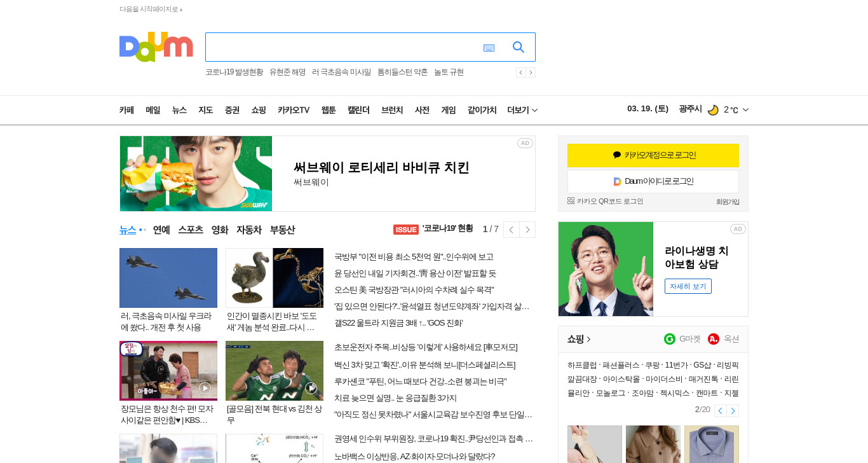Open the 브런치 menu
The width and height of the screenshot is (868, 463).
392,110
